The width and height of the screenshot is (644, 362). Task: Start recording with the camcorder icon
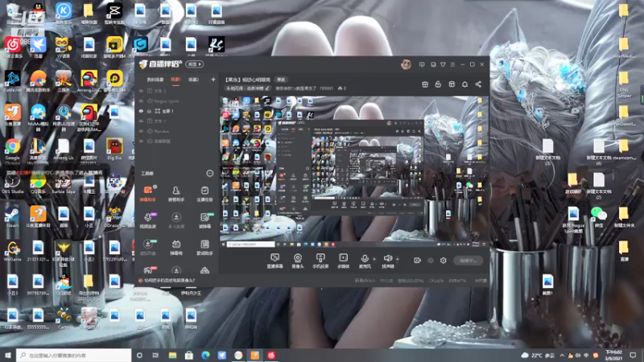(417, 260)
